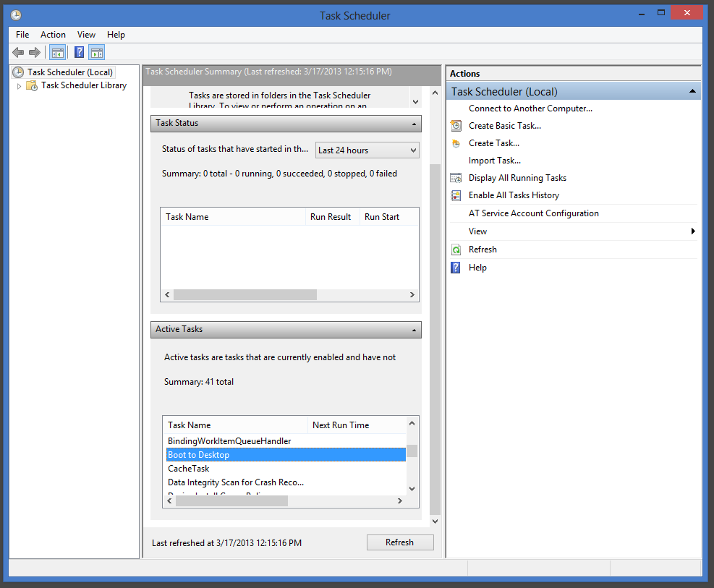Collapse the Active Tasks section
Screen dimensions: 714x588
414,330
